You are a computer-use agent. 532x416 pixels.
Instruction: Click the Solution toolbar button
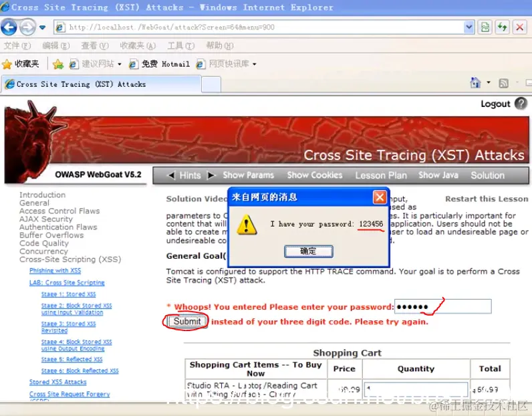(487, 175)
